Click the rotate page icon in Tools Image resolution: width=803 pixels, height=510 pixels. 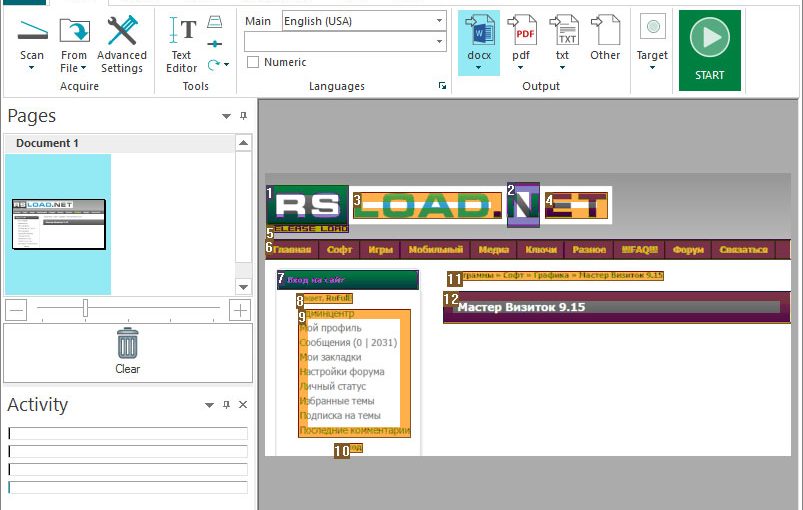[x=214, y=65]
